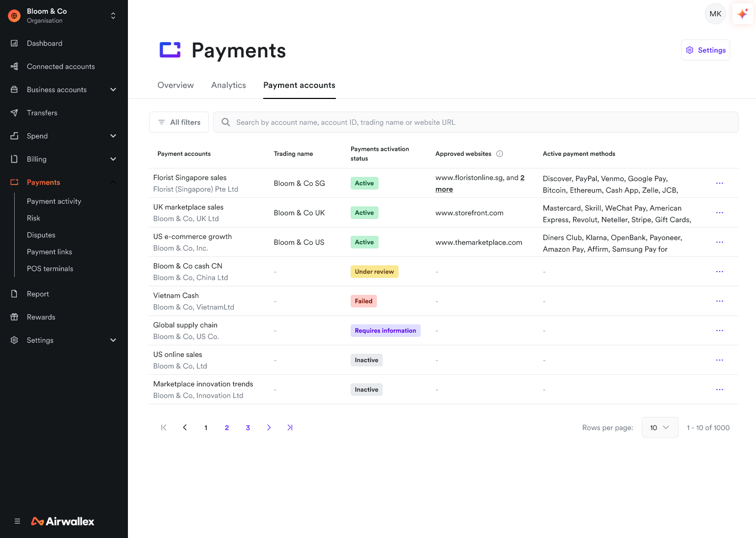Open more options for Marketplace innovation trends
The width and height of the screenshot is (756, 538).
720,390
